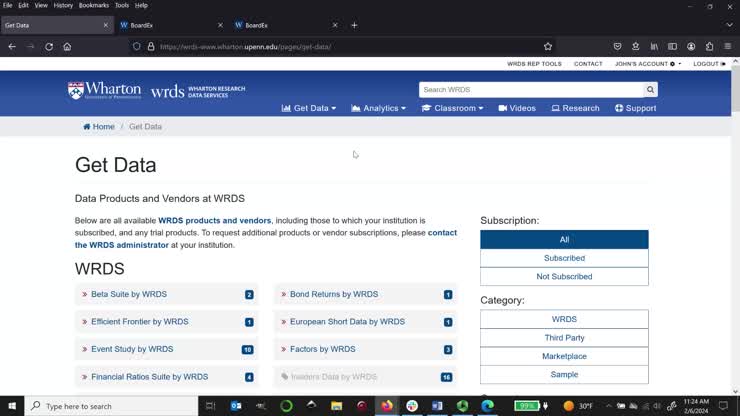Viewport: 740px width, 416px height.
Task: Open the Videos nav link
Action: click(x=517, y=108)
